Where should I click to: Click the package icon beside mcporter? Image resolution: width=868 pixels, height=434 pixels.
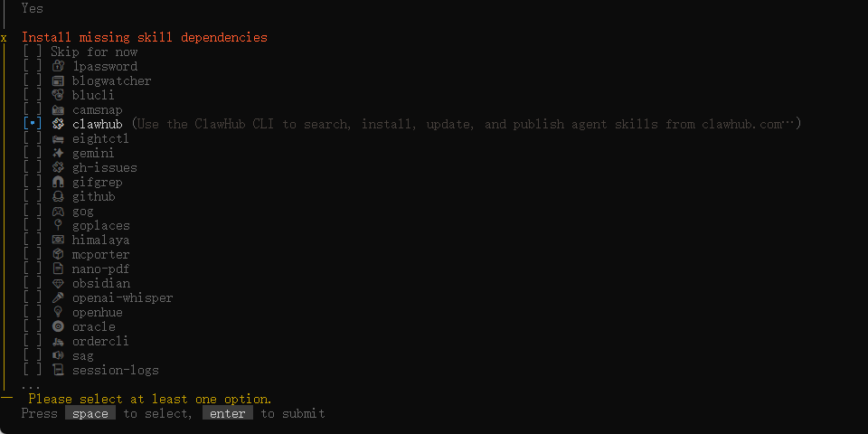tap(58, 255)
